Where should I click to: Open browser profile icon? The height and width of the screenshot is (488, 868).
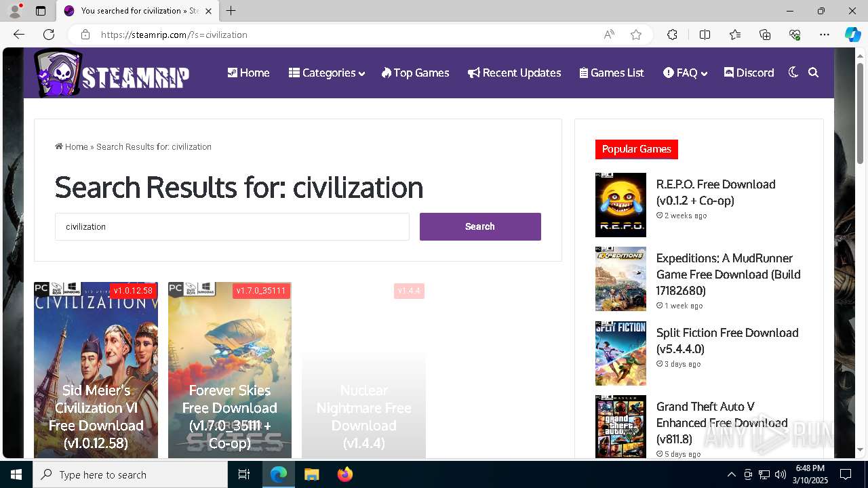click(x=15, y=11)
